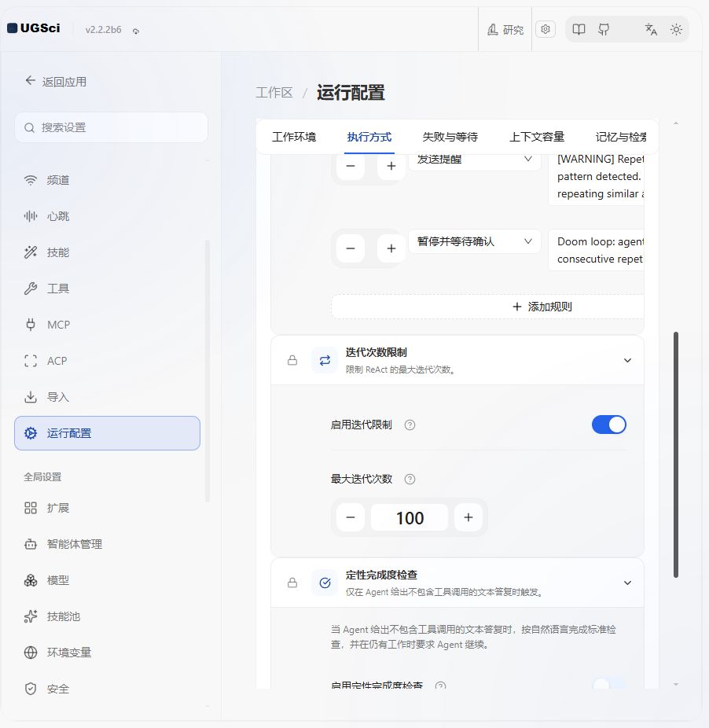Click the lock icon on 定性完成度检查
Viewport: 709px width, 728px height.
point(292,583)
